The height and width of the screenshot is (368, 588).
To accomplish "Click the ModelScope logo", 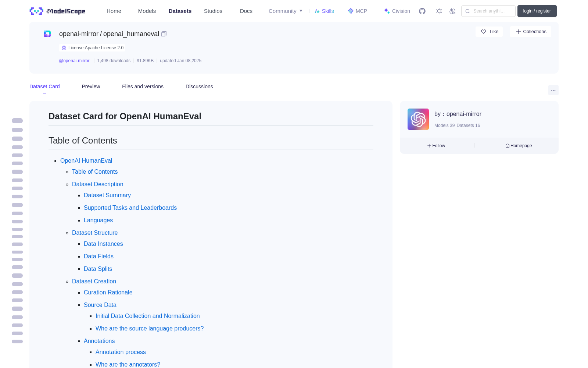I will (x=57, y=11).
